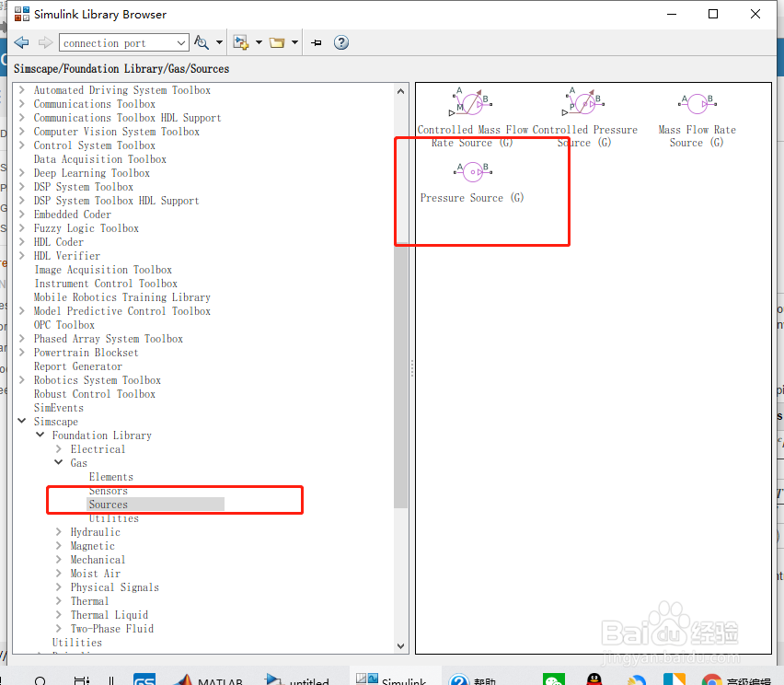Click the search binoculars icon
The height and width of the screenshot is (685, 784).
(202, 42)
